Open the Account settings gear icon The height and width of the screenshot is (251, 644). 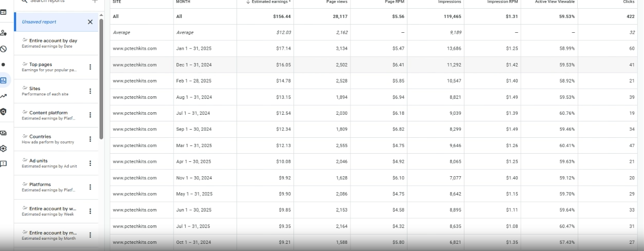tap(3, 149)
